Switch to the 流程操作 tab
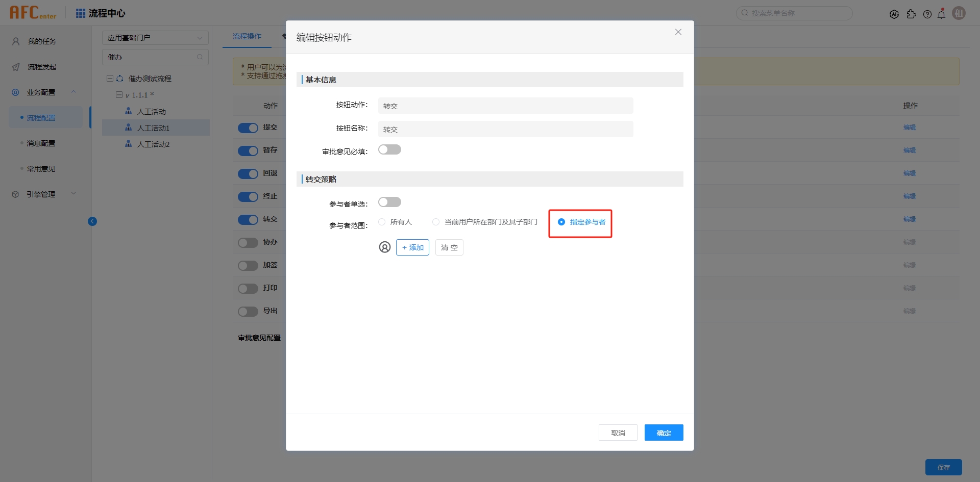The image size is (980, 482). 247,36
